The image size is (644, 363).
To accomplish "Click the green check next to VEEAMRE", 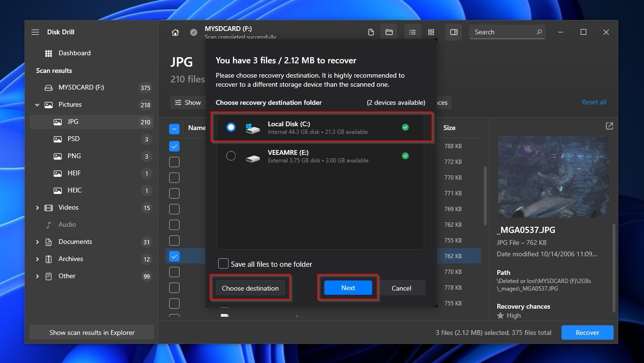I will pos(405,156).
